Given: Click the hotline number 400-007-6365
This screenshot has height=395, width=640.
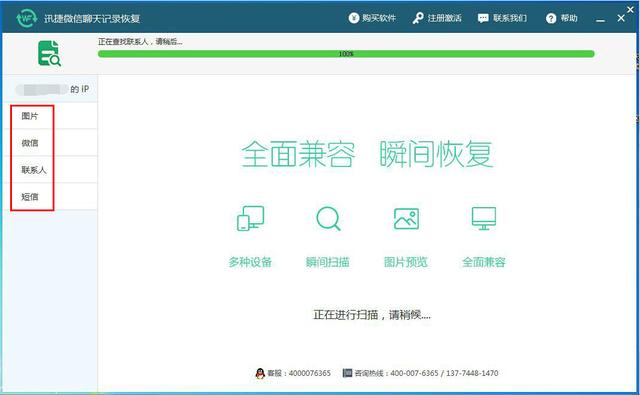Looking at the screenshot, I should (x=414, y=373).
